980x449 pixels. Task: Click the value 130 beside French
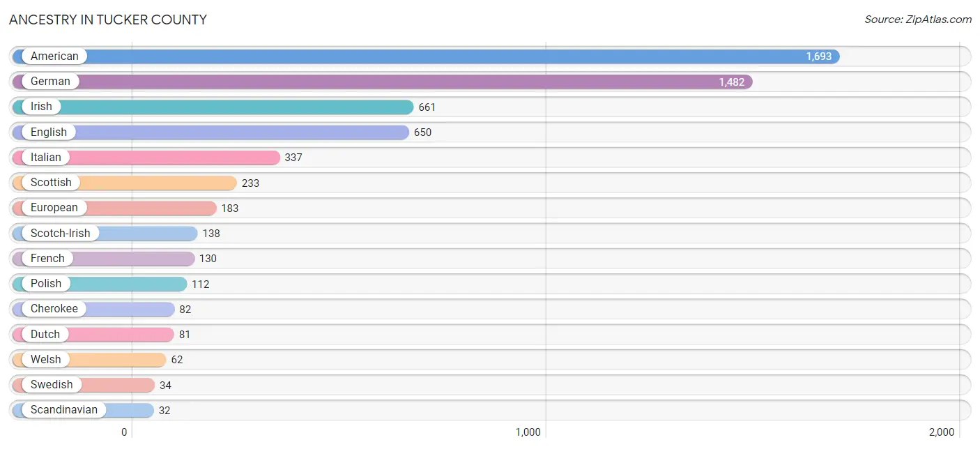coord(208,259)
